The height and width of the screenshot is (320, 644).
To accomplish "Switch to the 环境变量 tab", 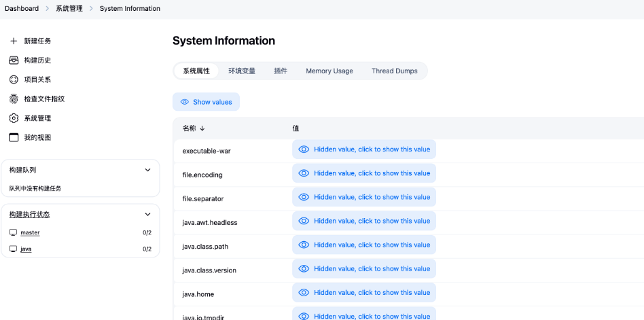I will [242, 71].
